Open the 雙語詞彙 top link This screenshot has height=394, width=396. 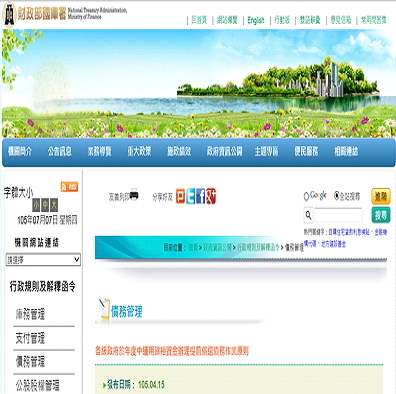coord(310,20)
